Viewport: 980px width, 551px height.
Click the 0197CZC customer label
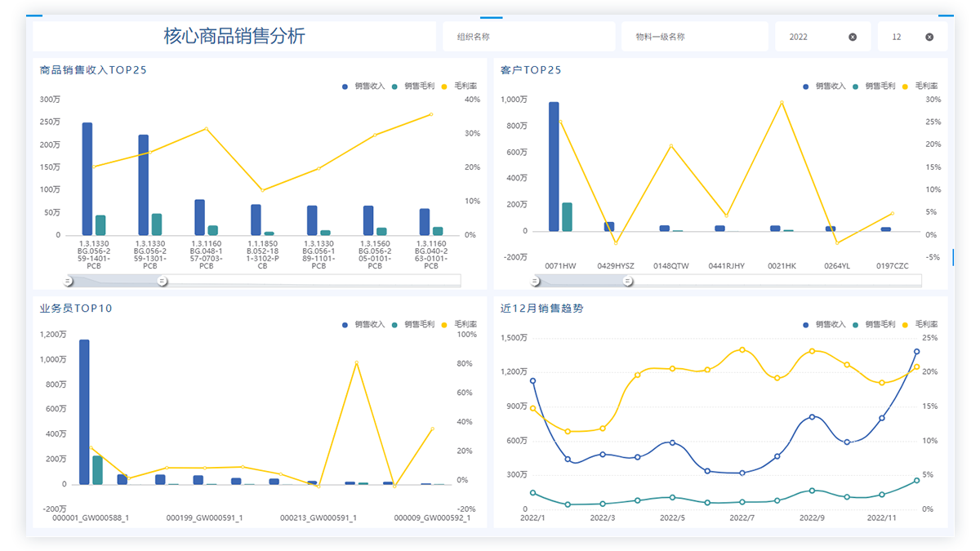coord(893,266)
